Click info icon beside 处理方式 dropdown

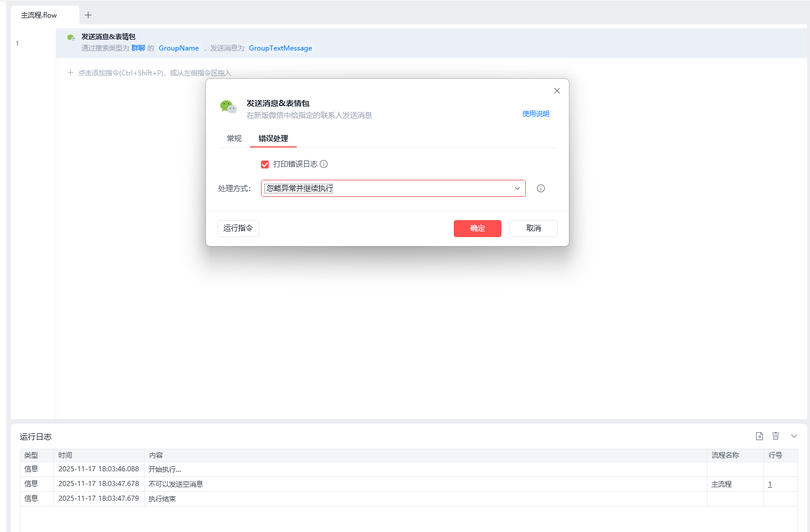541,188
